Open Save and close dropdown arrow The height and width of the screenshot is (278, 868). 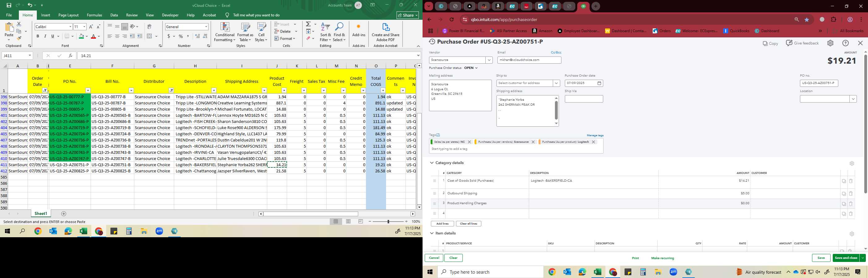tap(863, 258)
